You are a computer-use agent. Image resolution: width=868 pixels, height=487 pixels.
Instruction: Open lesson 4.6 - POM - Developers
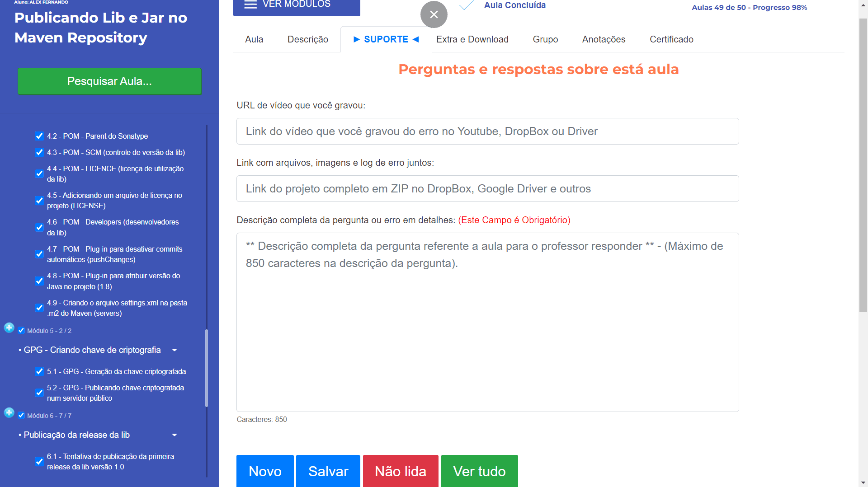[x=113, y=227]
